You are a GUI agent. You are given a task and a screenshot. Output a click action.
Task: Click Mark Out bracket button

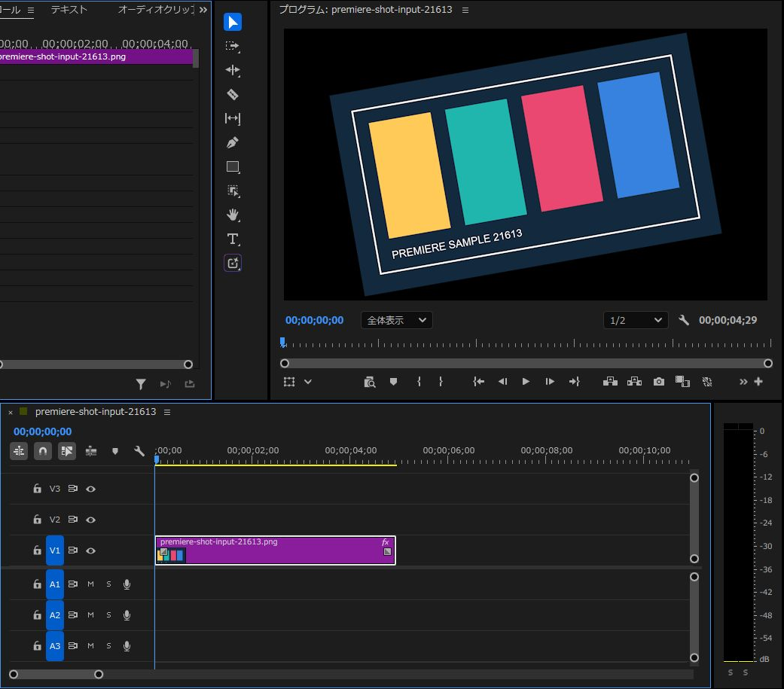pyautogui.click(x=441, y=382)
